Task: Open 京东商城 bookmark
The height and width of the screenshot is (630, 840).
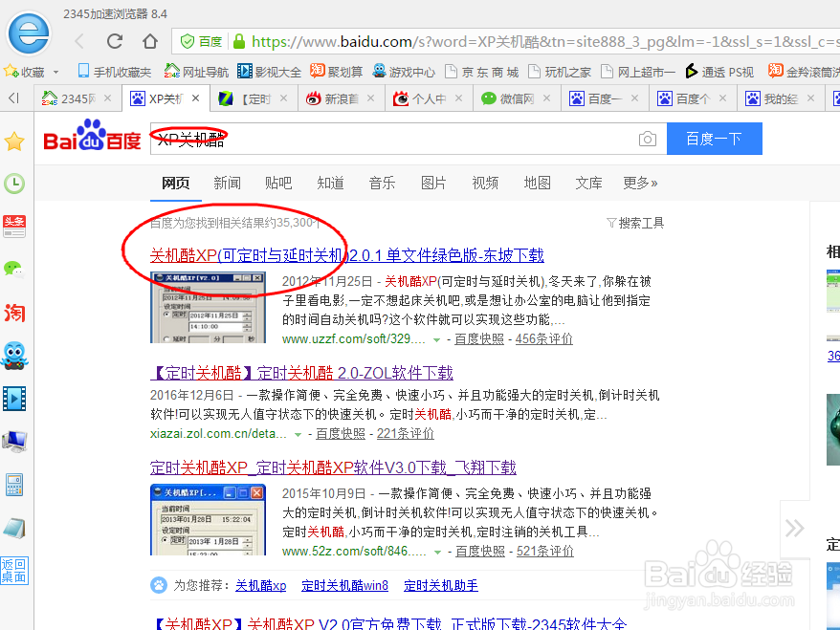Action: tap(481, 71)
